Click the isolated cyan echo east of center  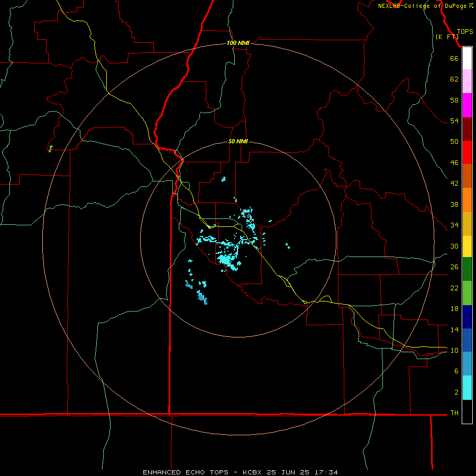click(x=288, y=245)
